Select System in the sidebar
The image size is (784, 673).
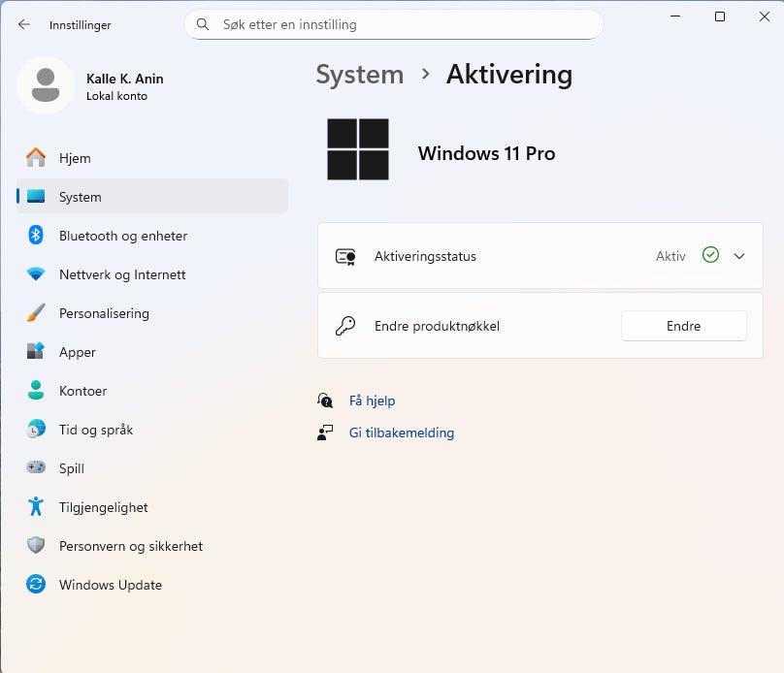[152, 196]
